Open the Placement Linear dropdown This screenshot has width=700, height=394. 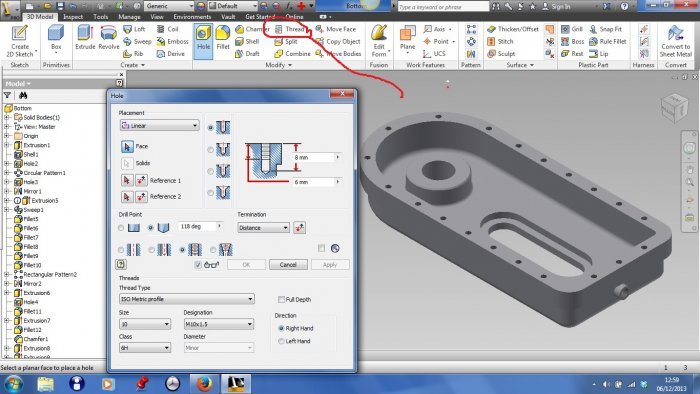pyautogui.click(x=160, y=126)
